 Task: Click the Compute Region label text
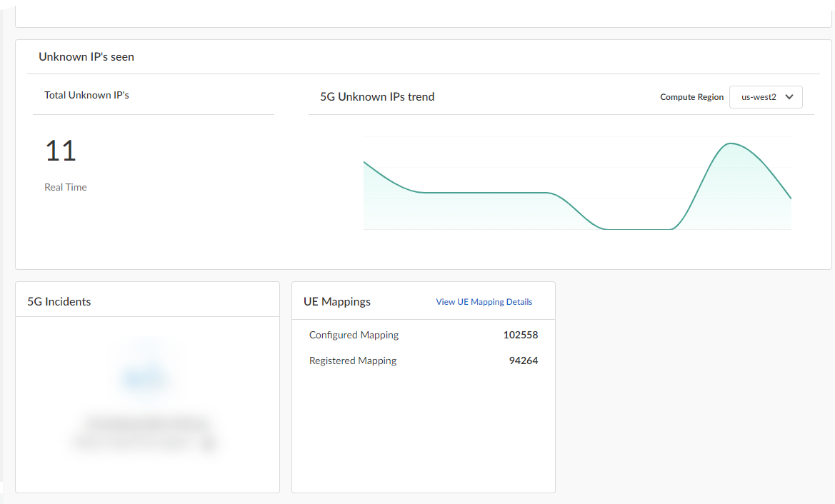[691, 97]
